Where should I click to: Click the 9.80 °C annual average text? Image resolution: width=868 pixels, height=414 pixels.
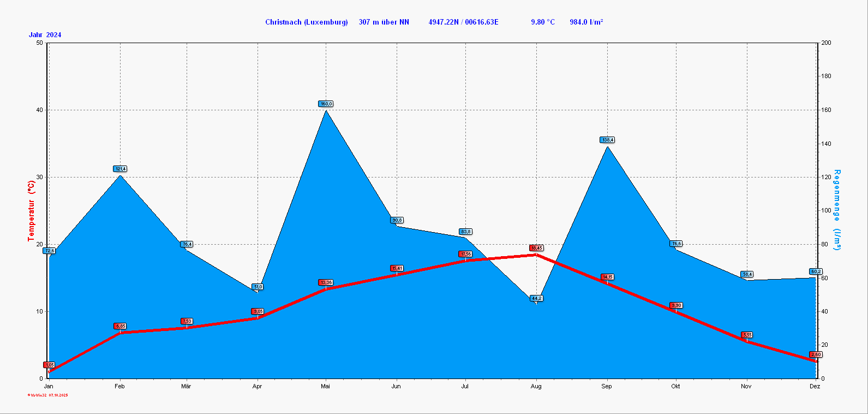(542, 22)
